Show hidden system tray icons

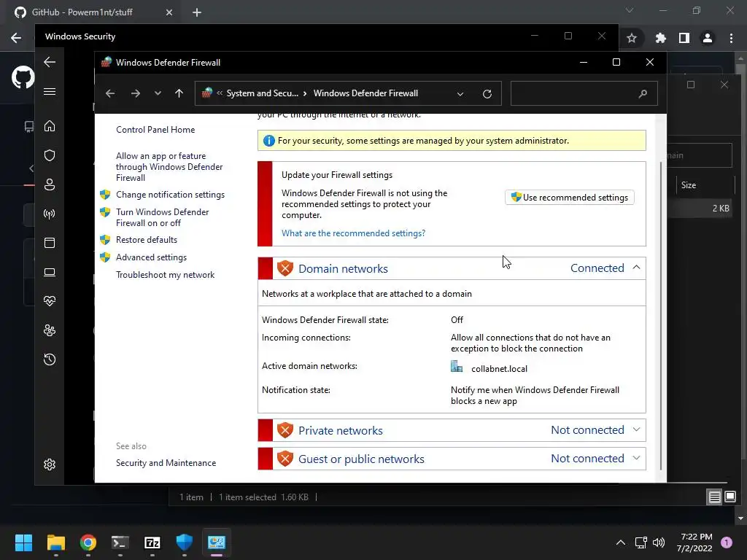621,542
